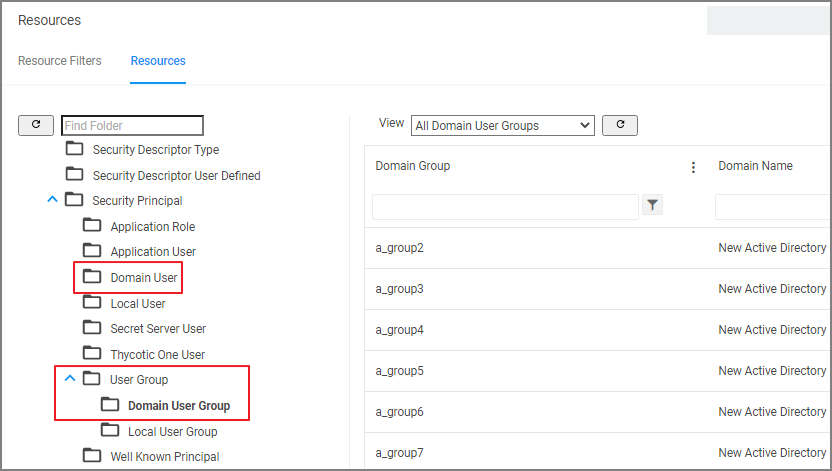Collapse the Security Principal node
Viewport: 832px width, 471px height.
coord(52,200)
